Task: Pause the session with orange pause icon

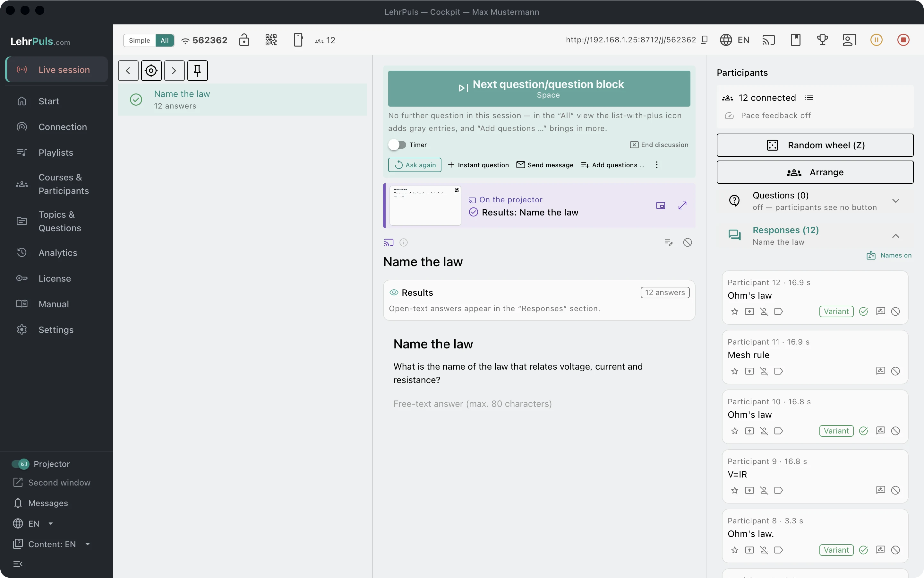Action: click(x=876, y=40)
